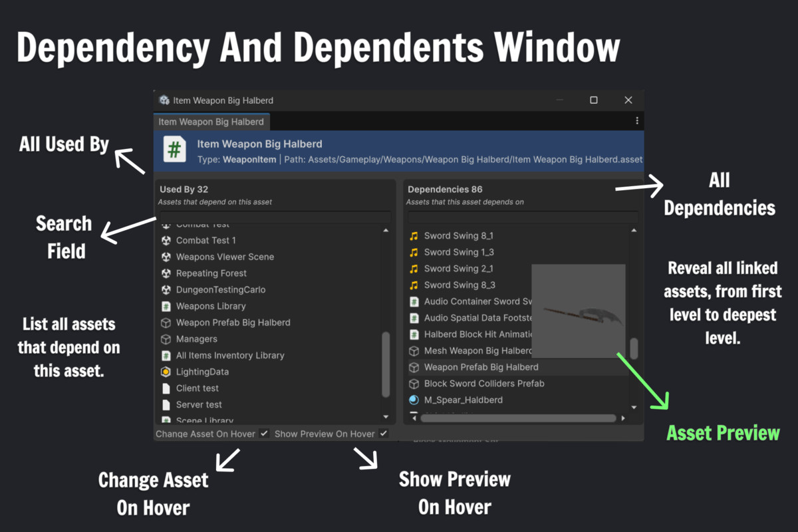Click the WeaponItem icon in the blue header
This screenshot has height=532, width=798.
pos(174,150)
